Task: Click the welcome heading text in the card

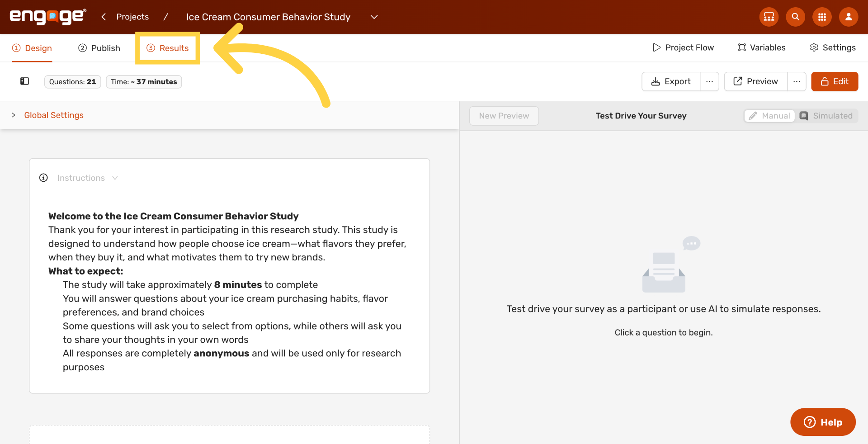Action: point(174,216)
